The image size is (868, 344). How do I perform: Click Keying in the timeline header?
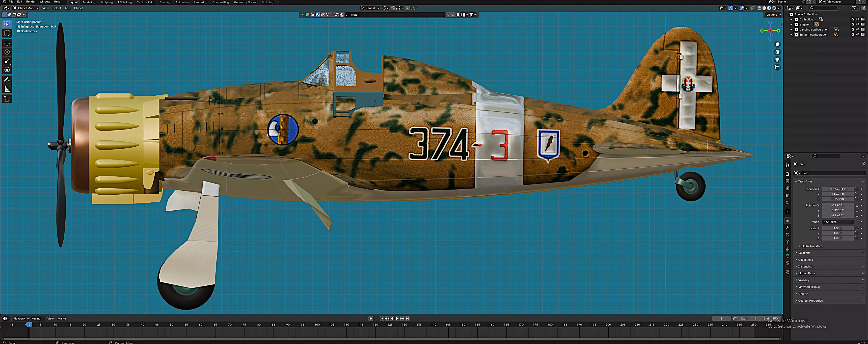[x=37, y=319]
